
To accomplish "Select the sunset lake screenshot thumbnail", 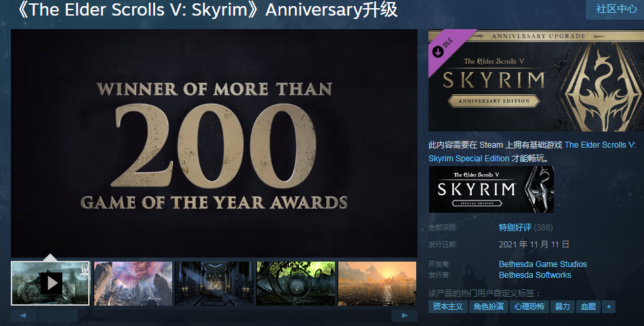I will [377, 283].
